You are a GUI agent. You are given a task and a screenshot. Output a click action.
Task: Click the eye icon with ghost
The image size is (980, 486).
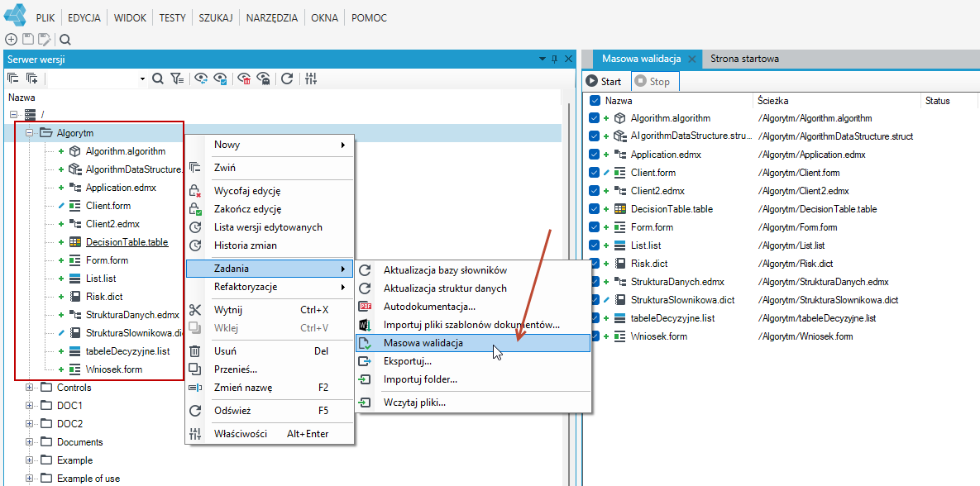point(263,78)
